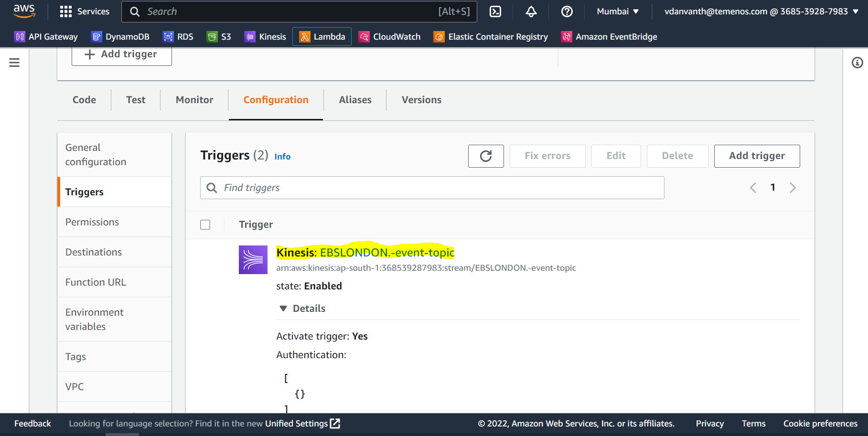
Task: Open the info panel icon
Action: 857,63
